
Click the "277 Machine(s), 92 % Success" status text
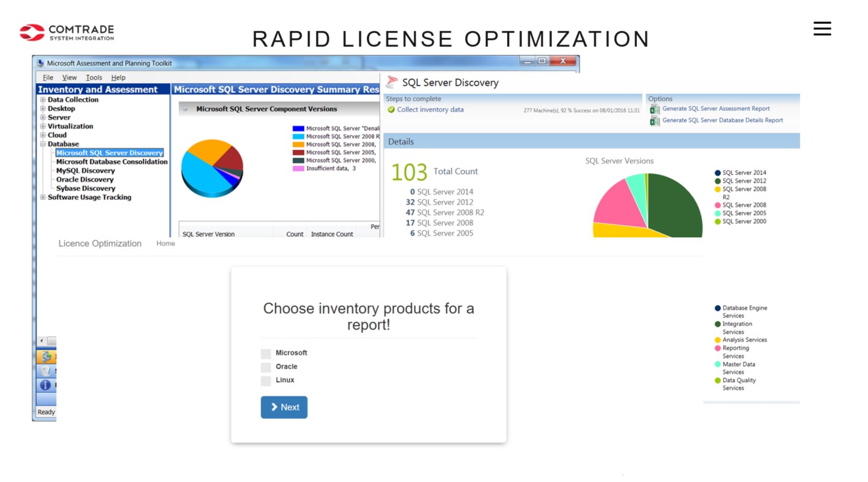click(x=581, y=111)
